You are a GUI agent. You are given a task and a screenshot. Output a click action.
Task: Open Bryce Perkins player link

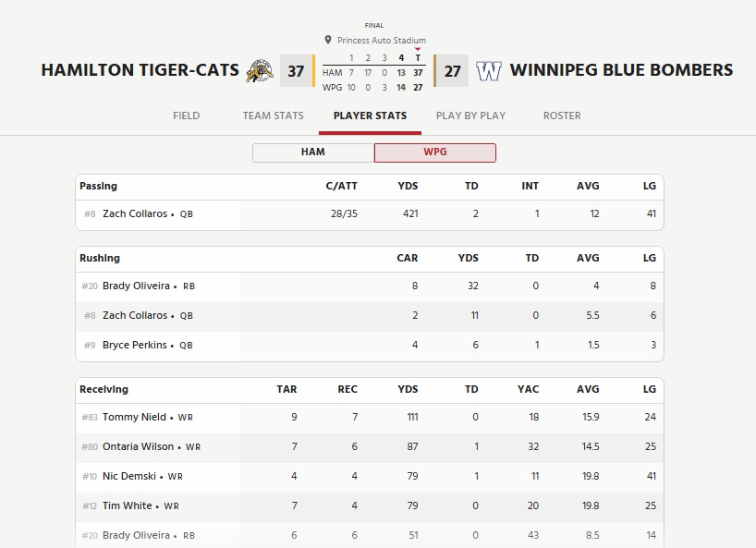tap(135, 345)
